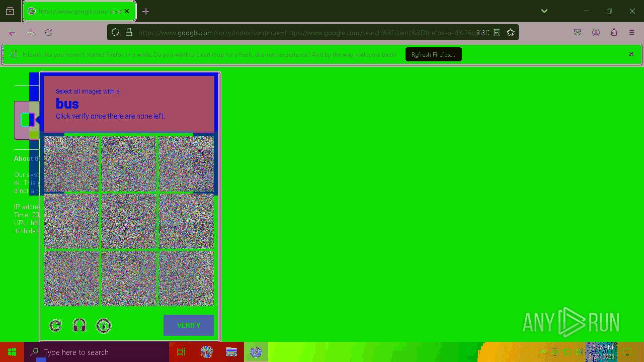The width and height of the screenshot is (644, 362).
Task: Select the google.com browser tab
Action: [x=79, y=11]
